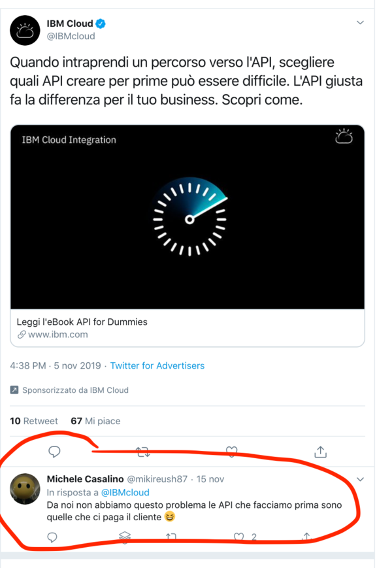The height and width of the screenshot is (568, 392).
Task: View the 67 Mi piace list
Action: click(95, 421)
